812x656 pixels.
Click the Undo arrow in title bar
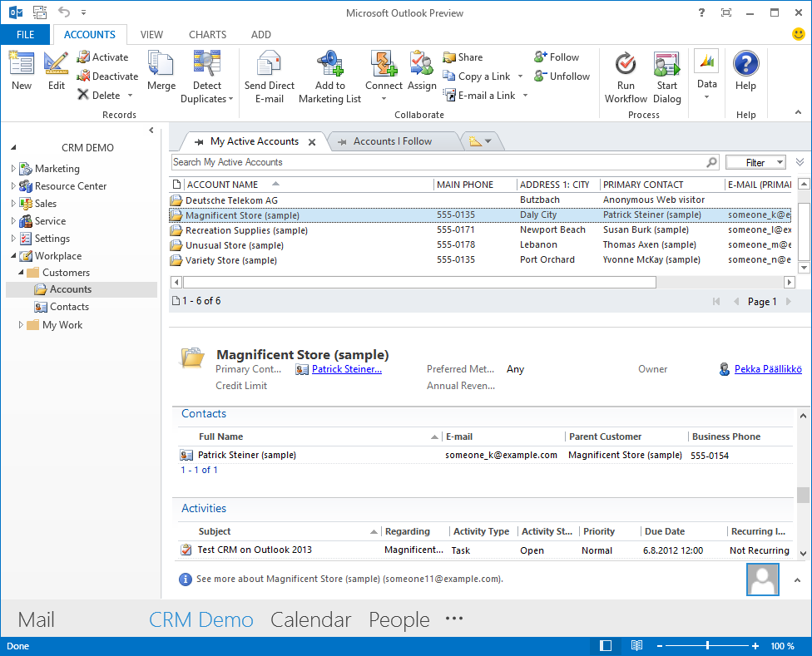coord(64,12)
